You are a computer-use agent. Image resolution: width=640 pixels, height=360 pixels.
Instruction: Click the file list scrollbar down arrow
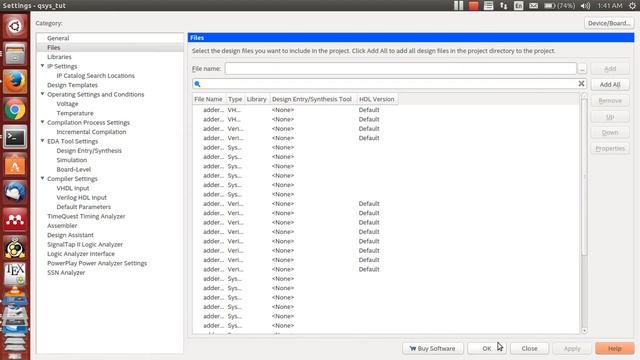click(584, 331)
